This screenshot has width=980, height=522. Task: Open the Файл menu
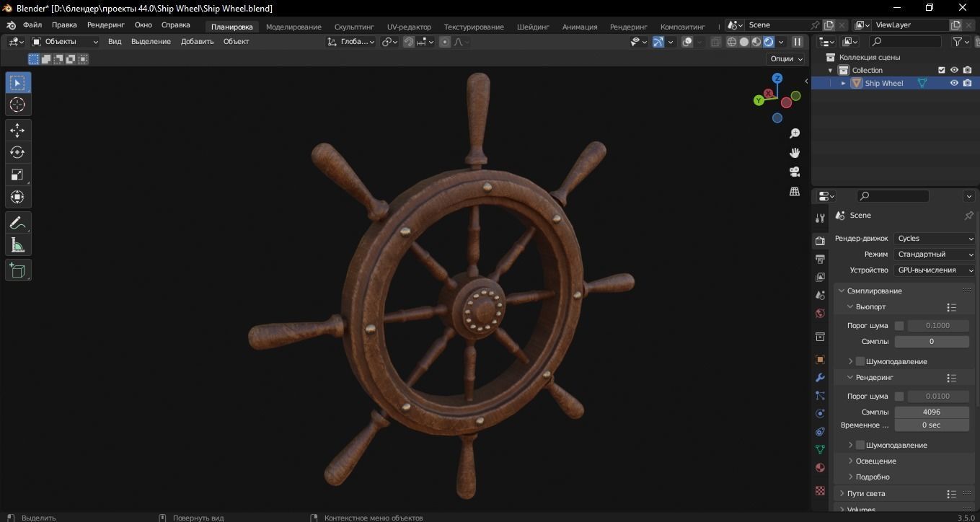[x=32, y=25]
